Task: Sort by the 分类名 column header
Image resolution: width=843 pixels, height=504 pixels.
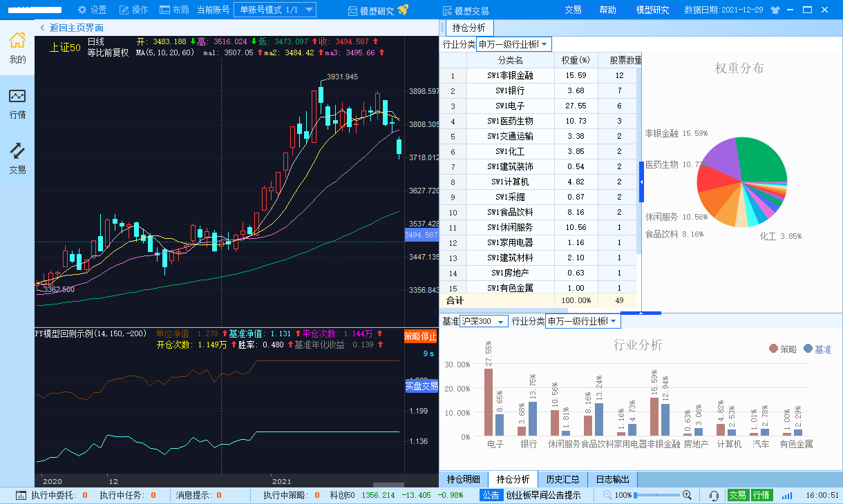Action: point(510,60)
